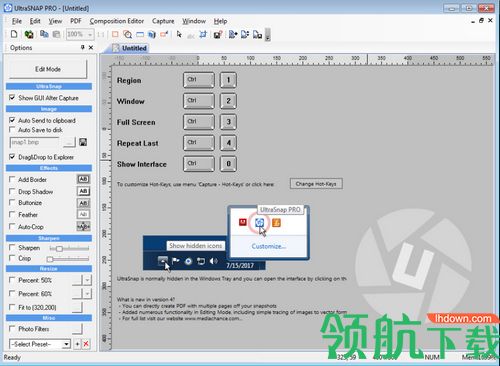Enable Auto Save to disk

[12, 129]
